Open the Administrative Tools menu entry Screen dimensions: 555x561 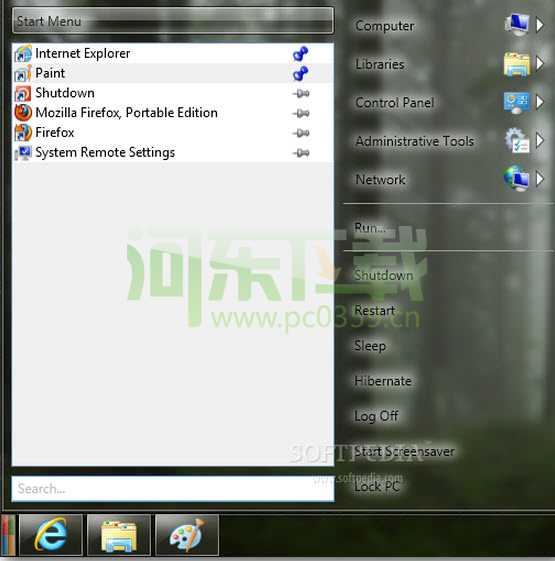tap(414, 141)
